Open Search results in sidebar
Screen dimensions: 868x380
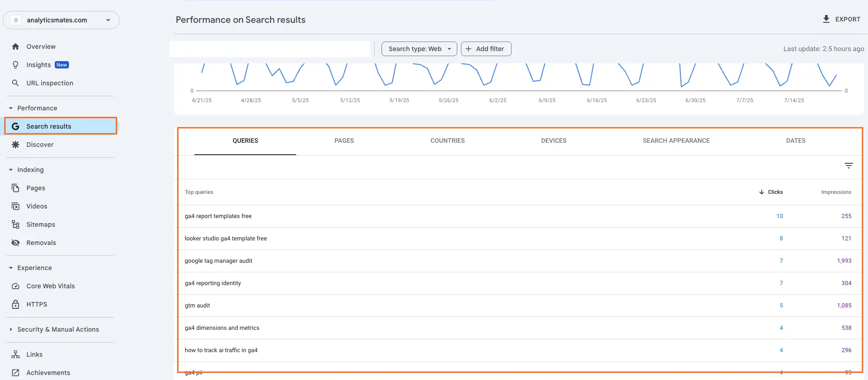coord(61,126)
